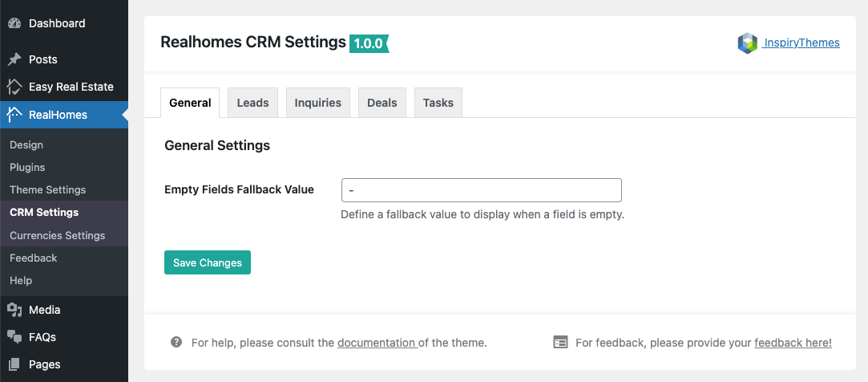This screenshot has height=382, width=868.
Task: Select the Deals tab
Action: click(x=382, y=103)
